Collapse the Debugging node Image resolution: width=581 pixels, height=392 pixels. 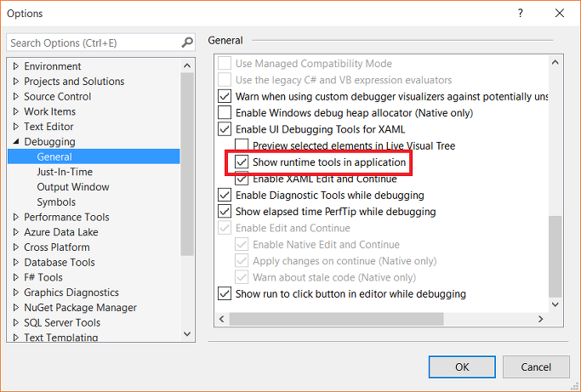click(16, 141)
